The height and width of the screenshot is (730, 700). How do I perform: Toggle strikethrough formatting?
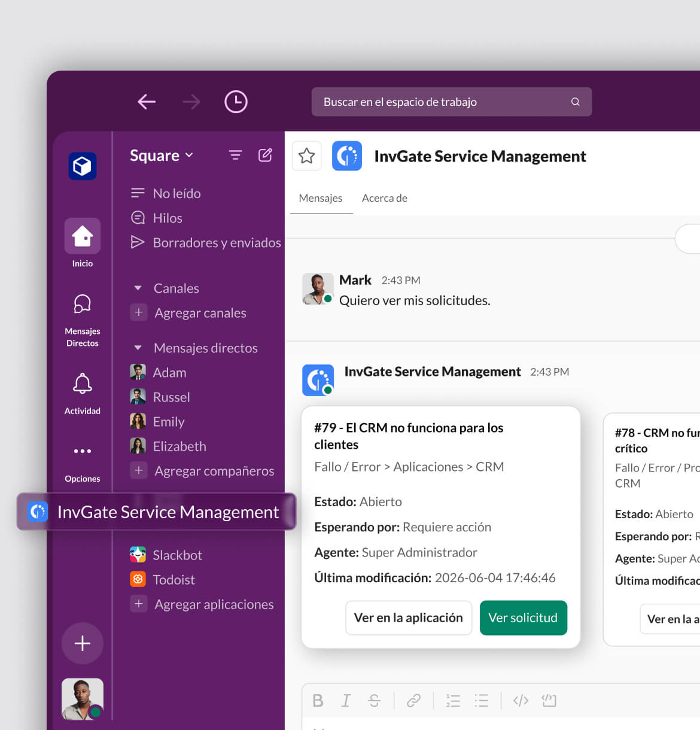tap(375, 700)
